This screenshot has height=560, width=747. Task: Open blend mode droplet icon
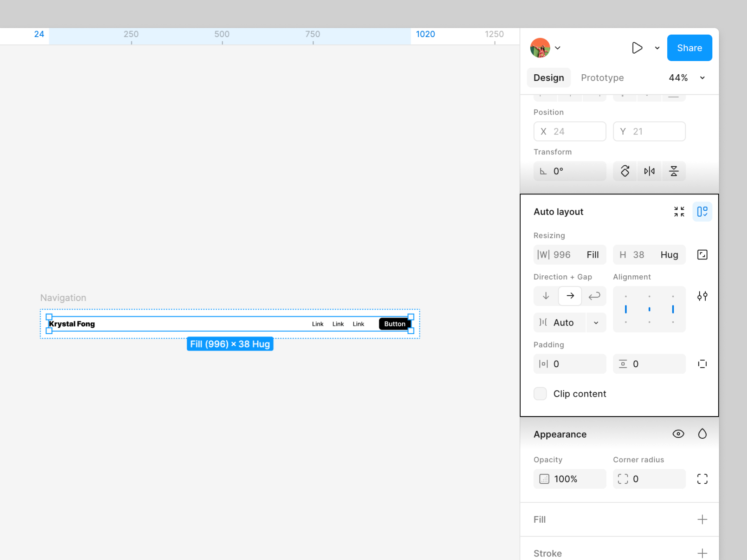tap(702, 434)
